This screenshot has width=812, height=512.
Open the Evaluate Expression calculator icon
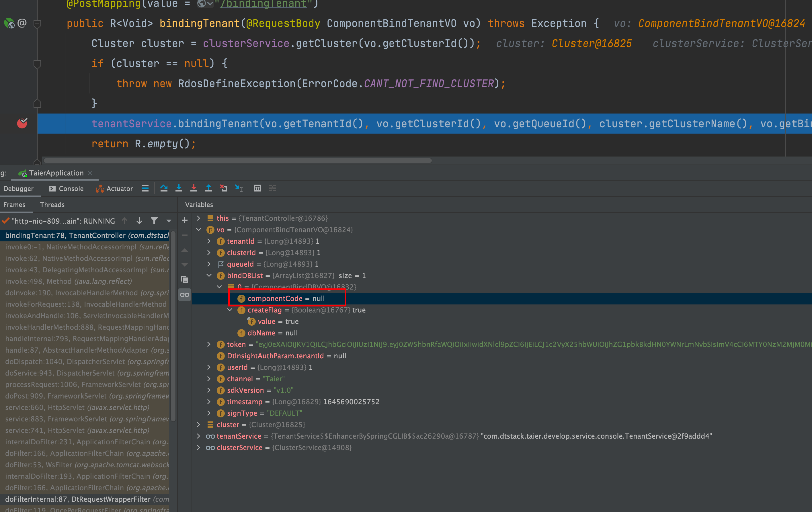click(257, 188)
